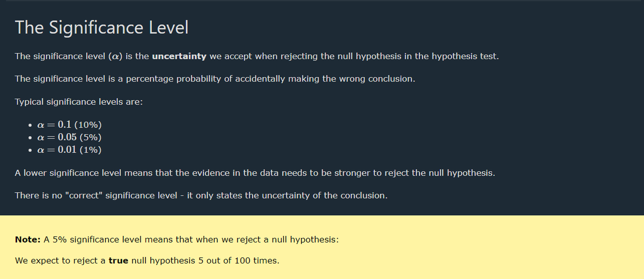This screenshot has width=644, height=279.
Task: Select the α = 0.1 list item
Action: click(67, 126)
